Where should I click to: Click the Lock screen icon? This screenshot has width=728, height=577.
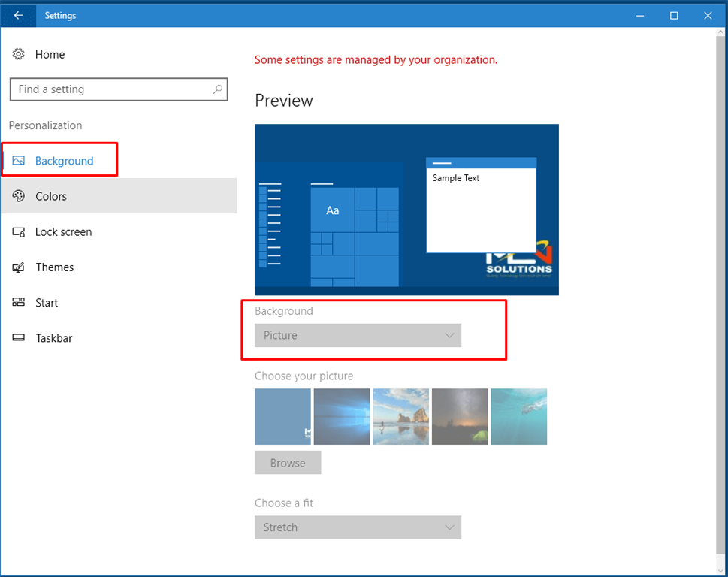[x=18, y=231]
